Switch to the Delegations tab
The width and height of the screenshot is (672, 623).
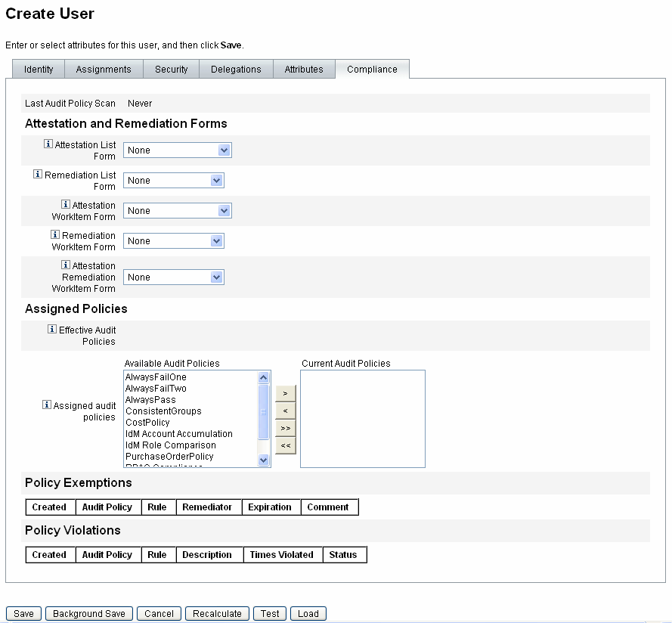click(236, 70)
